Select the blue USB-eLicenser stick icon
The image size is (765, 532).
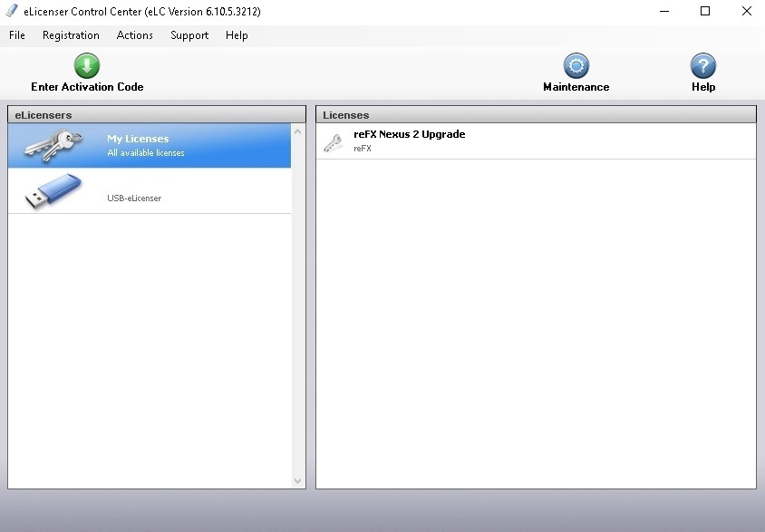coord(53,190)
